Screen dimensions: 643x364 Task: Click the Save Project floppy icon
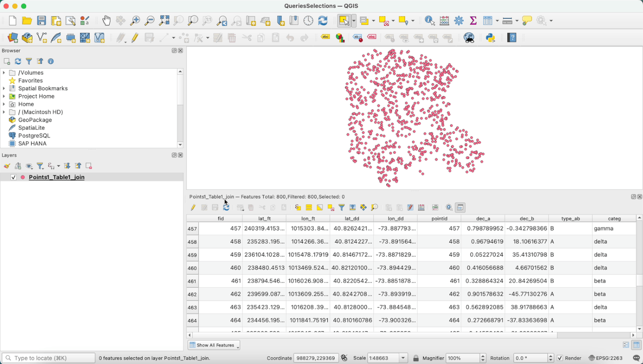tap(42, 20)
